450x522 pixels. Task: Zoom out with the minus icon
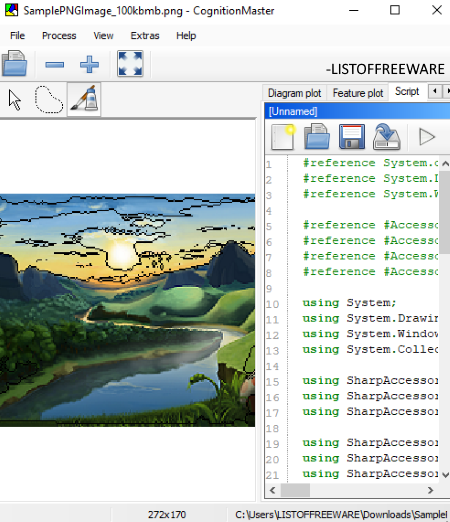click(x=55, y=64)
